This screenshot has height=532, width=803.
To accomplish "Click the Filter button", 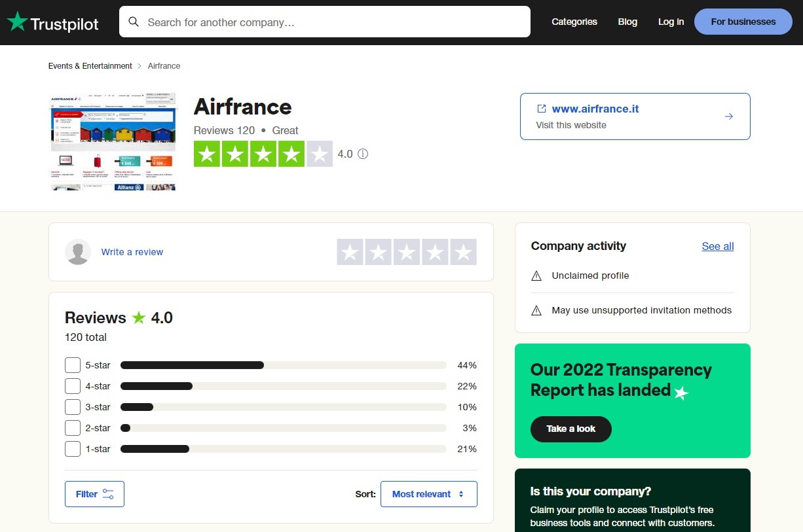I will tap(94, 494).
